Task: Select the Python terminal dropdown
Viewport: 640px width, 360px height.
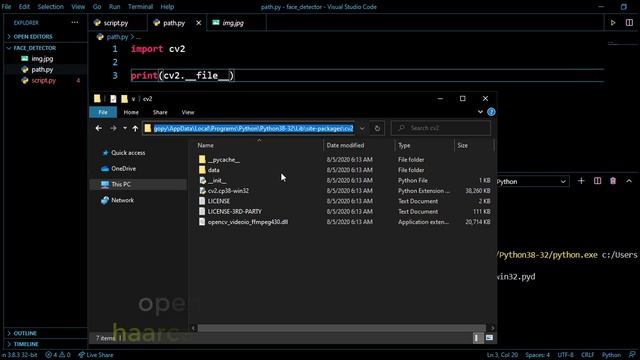Action: pyautogui.click(x=532, y=182)
